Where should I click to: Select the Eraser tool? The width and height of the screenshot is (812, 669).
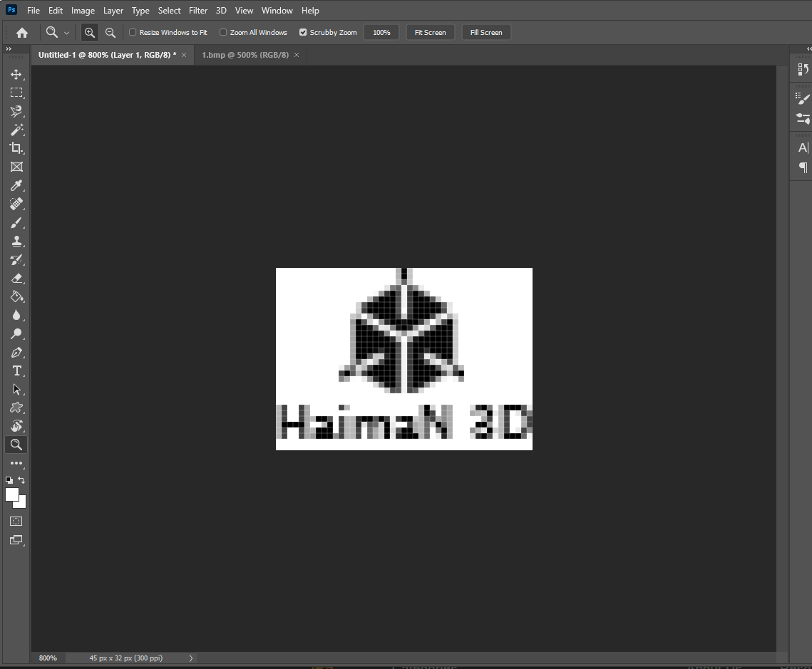click(x=16, y=279)
